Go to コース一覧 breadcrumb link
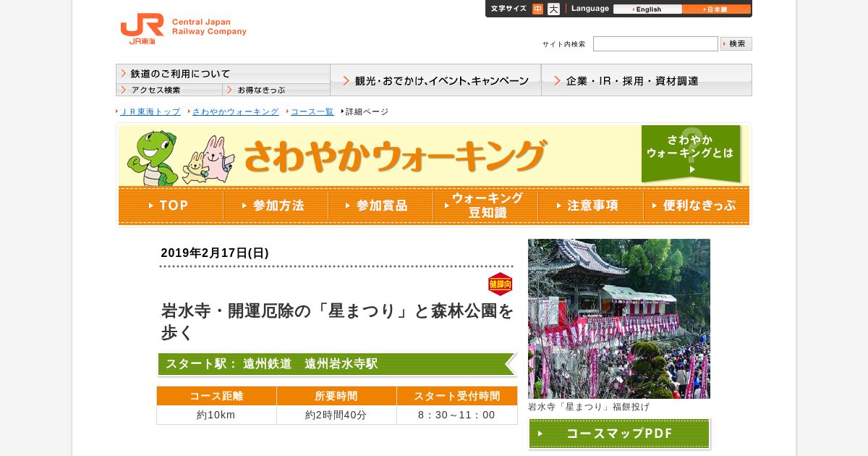This screenshot has width=868, height=456. (x=312, y=111)
